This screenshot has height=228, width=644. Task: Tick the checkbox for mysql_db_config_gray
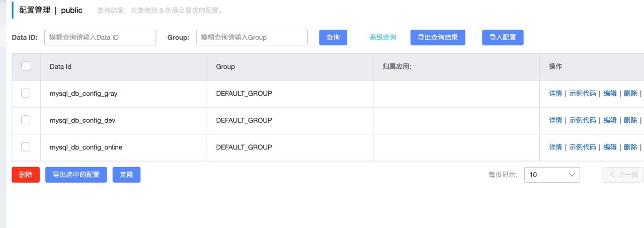coord(26,93)
